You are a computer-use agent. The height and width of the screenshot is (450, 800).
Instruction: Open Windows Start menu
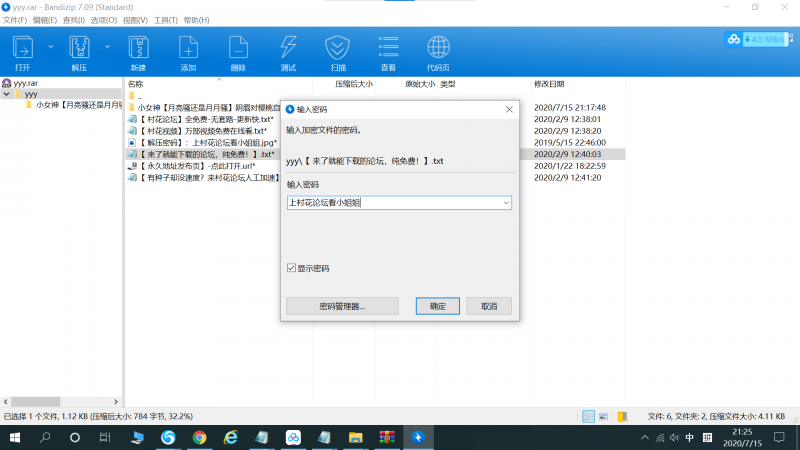(x=15, y=437)
